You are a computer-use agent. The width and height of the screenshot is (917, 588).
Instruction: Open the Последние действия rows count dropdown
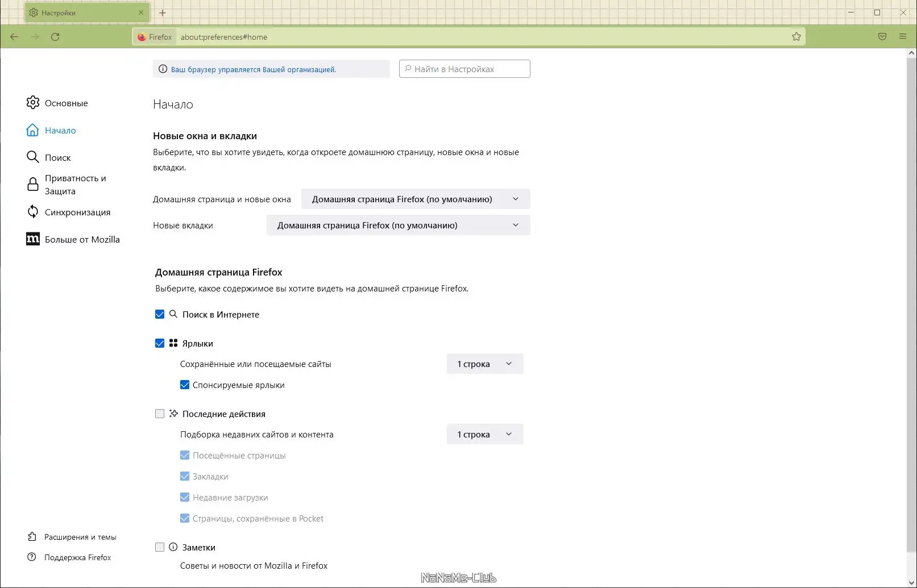tap(485, 434)
